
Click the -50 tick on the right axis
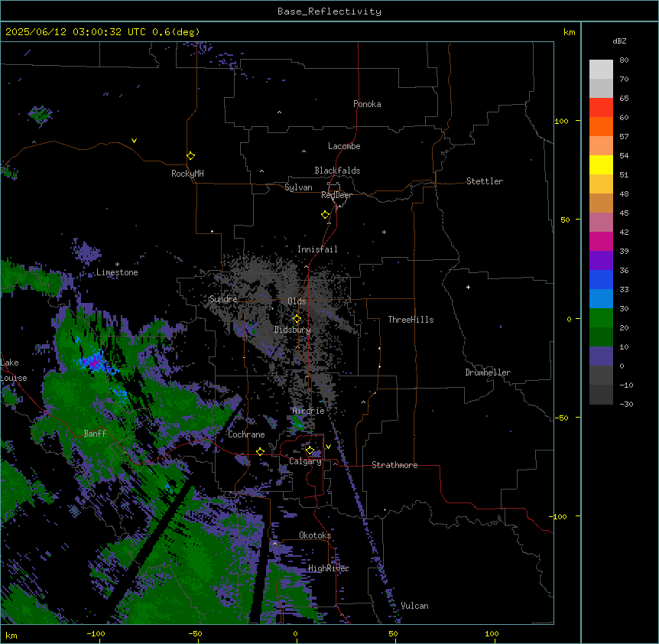pyautogui.click(x=561, y=418)
